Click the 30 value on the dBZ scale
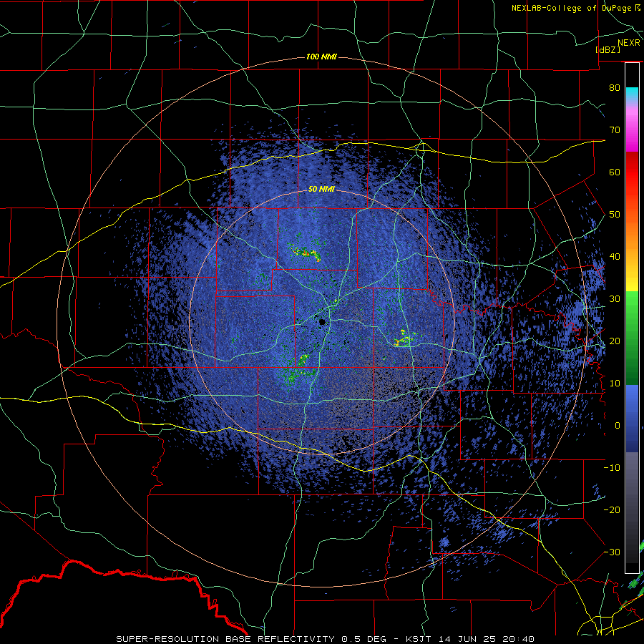This screenshot has height=644, width=644. [615, 298]
